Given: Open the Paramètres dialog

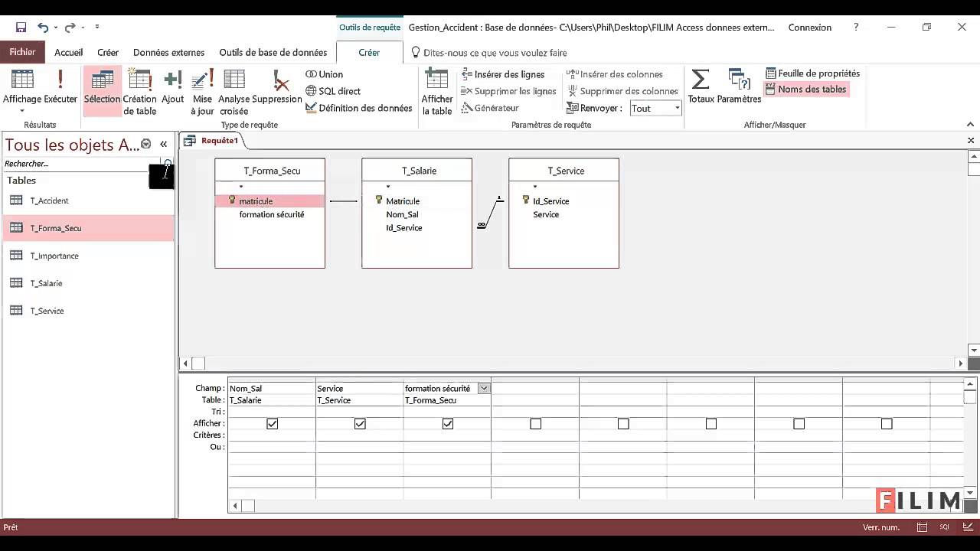Looking at the screenshot, I should click(739, 86).
